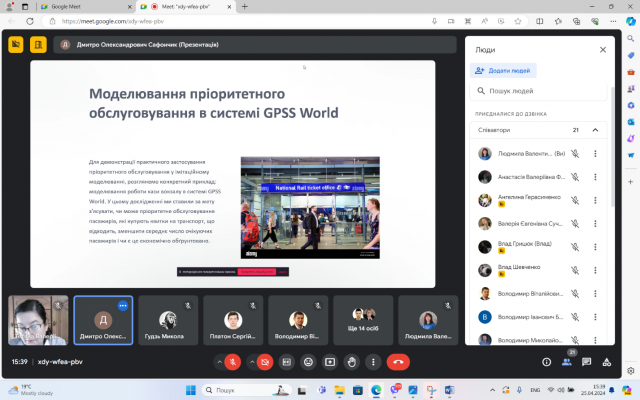This screenshot has width=640, height=400.
Task: Open more options in the call bar
Action: (x=373, y=361)
